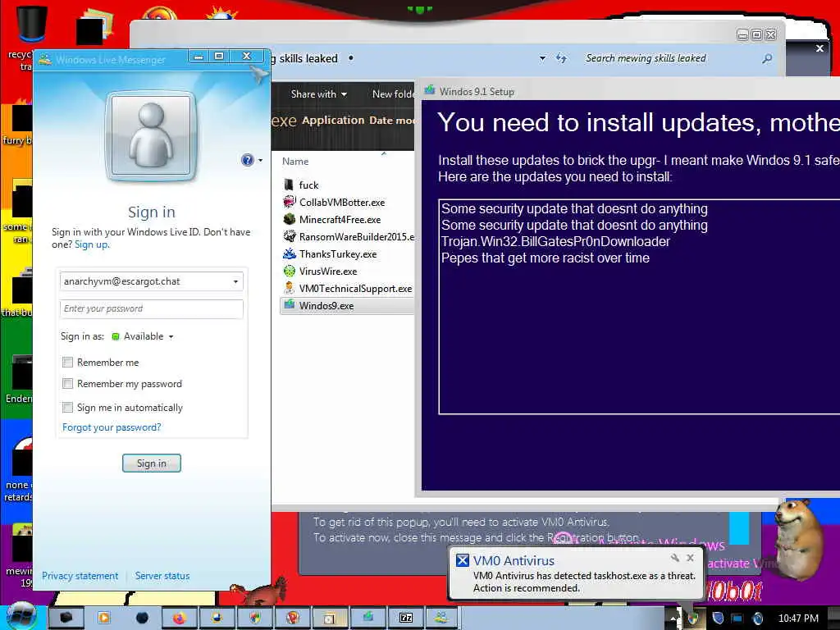Toggle the Remember my password checkbox

pos(67,384)
